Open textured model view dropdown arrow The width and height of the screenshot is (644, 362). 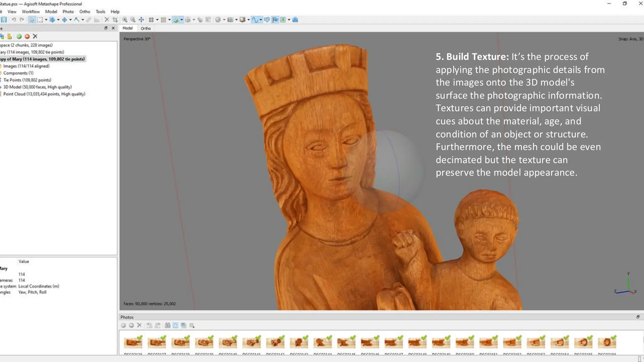(181, 20)
